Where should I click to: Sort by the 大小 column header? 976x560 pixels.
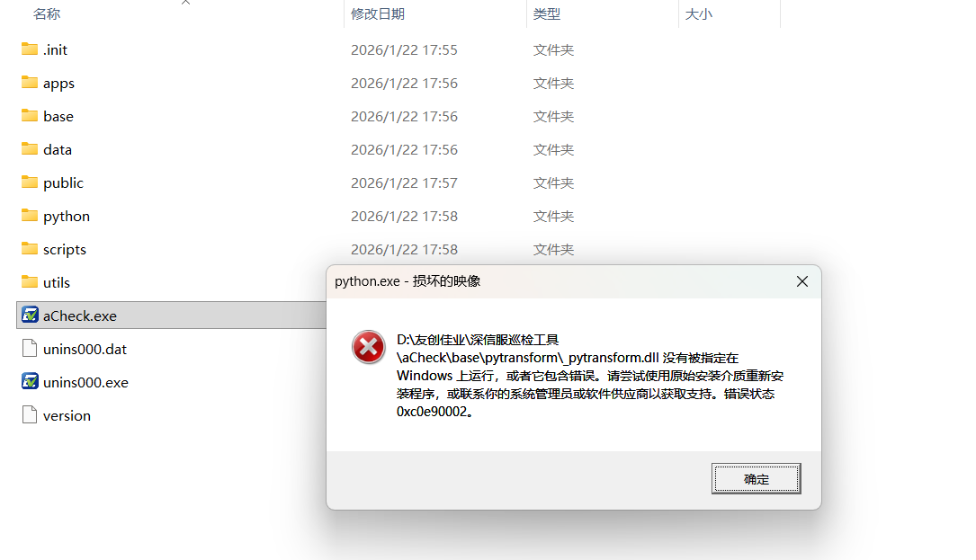[x=698, y=13]
